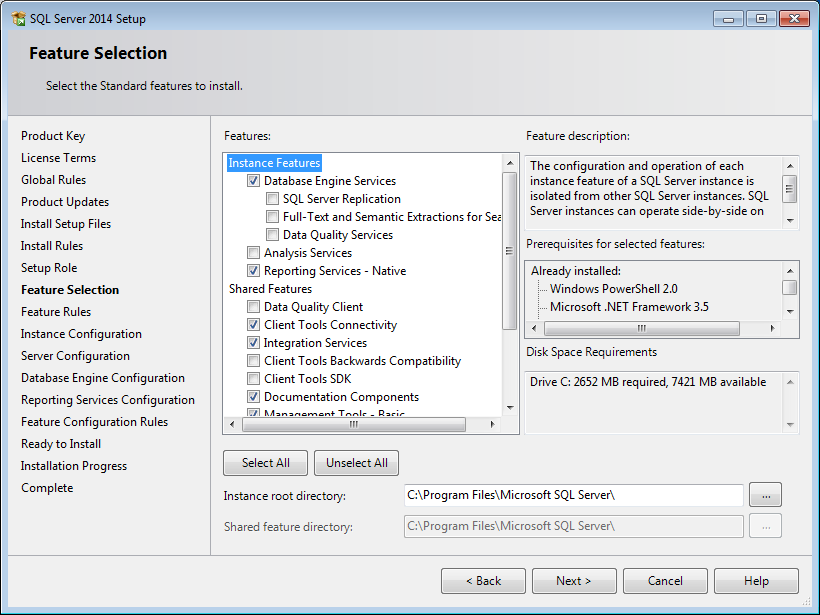The image size is (820, 615).
Task: Click the Select All button
Action: (266, 463)
